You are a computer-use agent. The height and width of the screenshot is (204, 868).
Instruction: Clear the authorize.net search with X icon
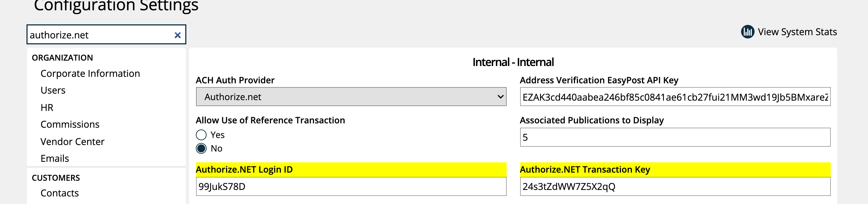click(x=178, y=35)
